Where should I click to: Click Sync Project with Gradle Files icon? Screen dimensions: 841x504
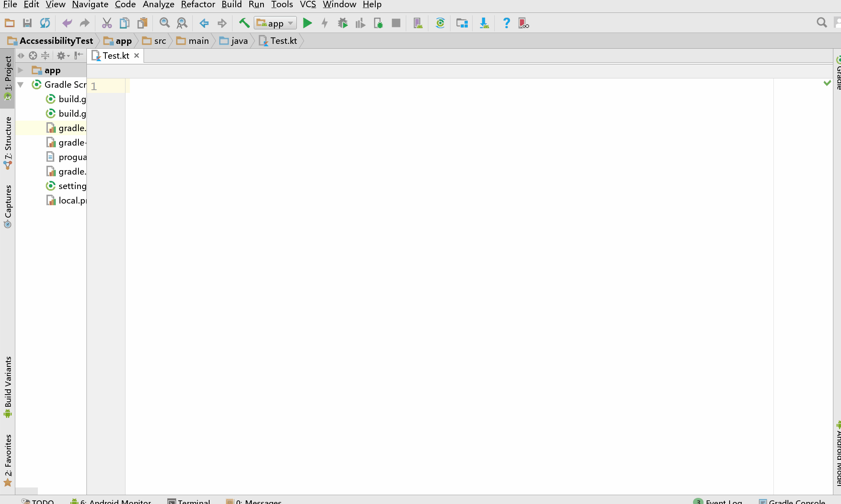pos(440,23)
